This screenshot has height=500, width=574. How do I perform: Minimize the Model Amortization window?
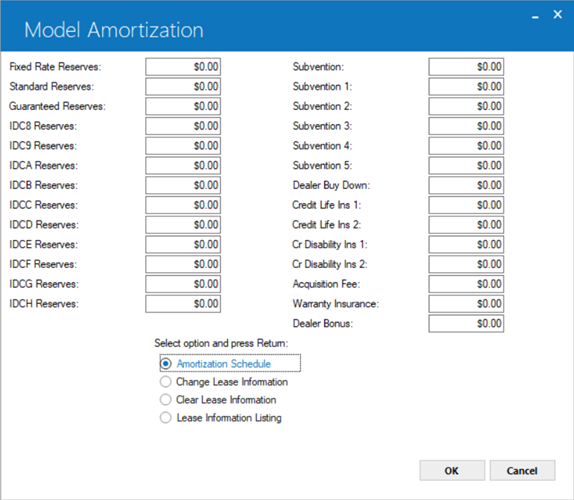point(535,15)
